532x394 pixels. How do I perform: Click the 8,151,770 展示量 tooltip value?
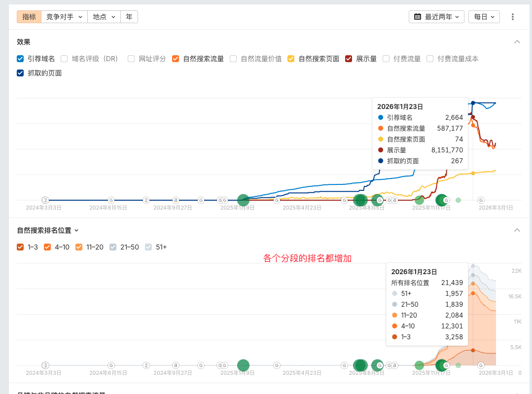coord(447,150)
